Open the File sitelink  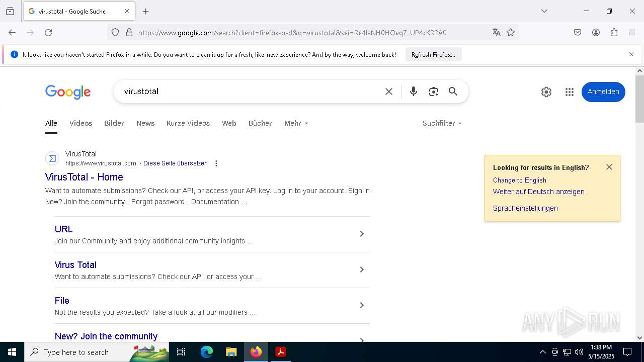pos(62,301)
